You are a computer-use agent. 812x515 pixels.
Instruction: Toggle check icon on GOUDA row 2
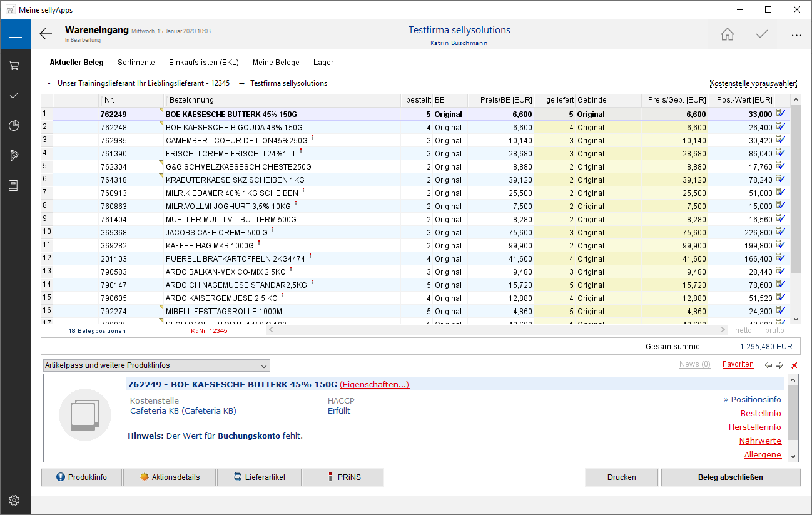click(781, 127)
